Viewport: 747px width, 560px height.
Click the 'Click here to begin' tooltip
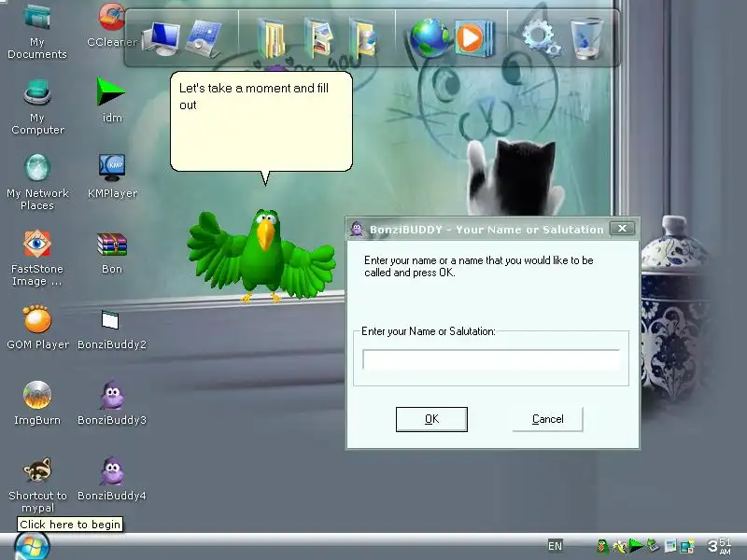tap(70, 525)
